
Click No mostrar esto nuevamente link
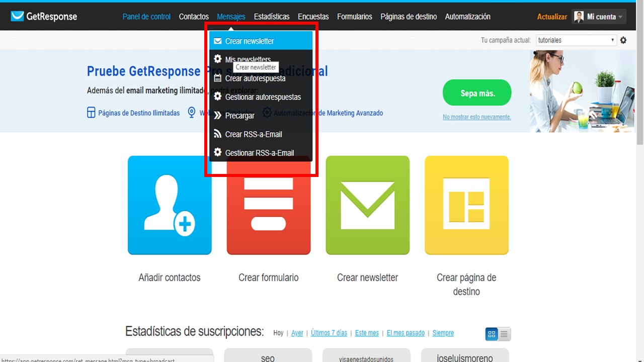coord(477,117)
